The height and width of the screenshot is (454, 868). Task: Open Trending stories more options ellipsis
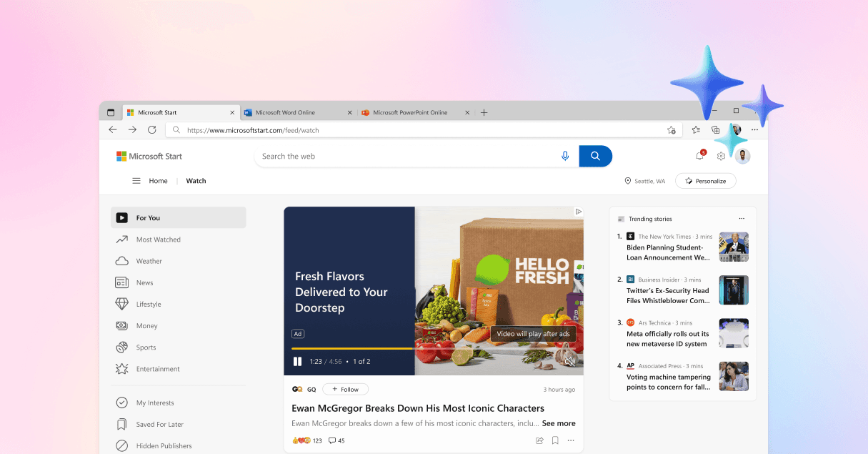(742, 219)
